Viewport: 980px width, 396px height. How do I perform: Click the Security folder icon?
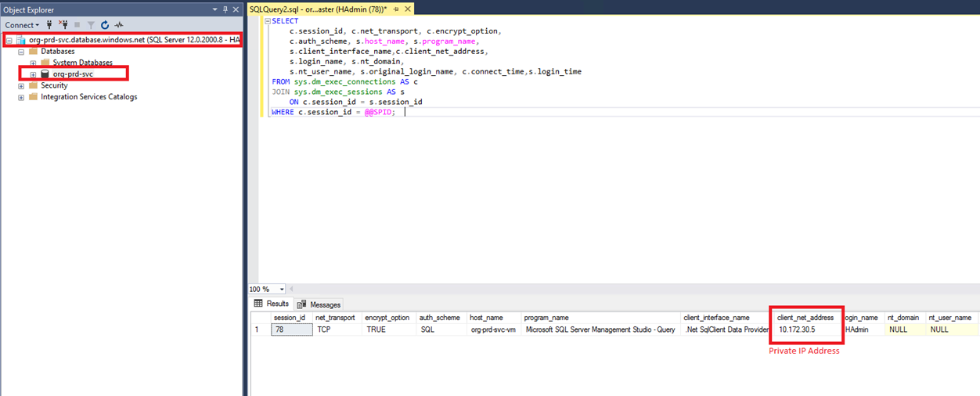pyautogui.click(x=33, y=86)
